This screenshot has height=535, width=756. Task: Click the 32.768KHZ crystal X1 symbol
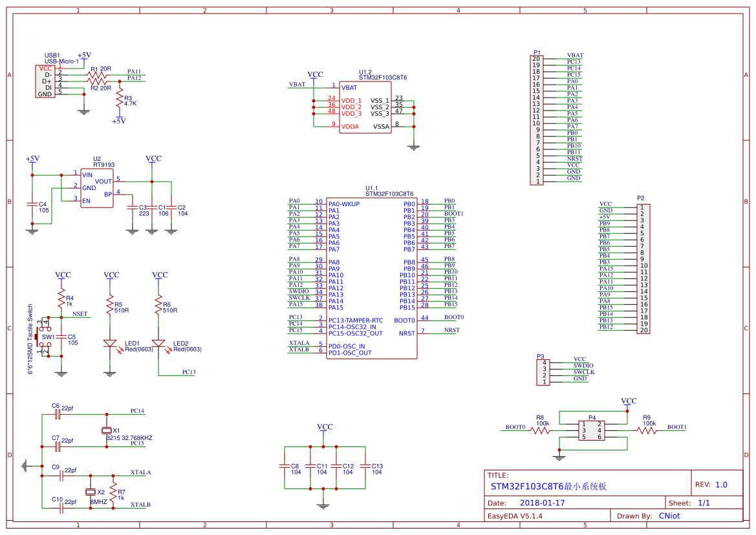[107, 430]
